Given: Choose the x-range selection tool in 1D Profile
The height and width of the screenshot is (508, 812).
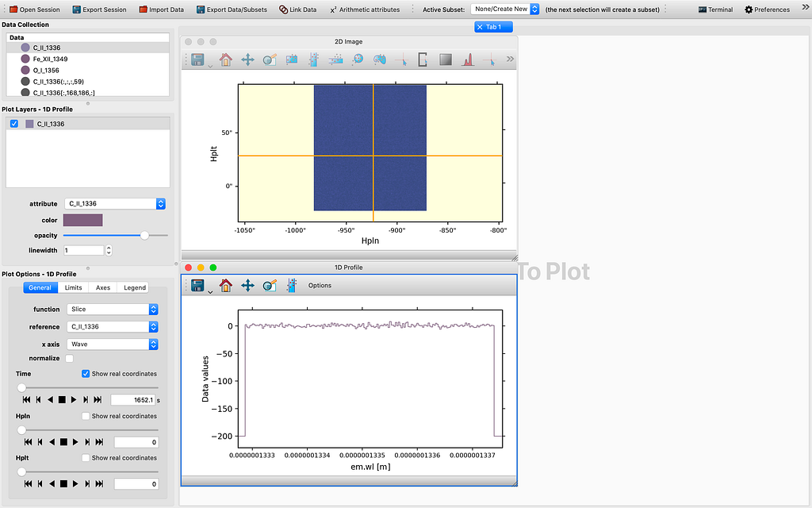Looking at the screenshot, I should click(292, 285).
